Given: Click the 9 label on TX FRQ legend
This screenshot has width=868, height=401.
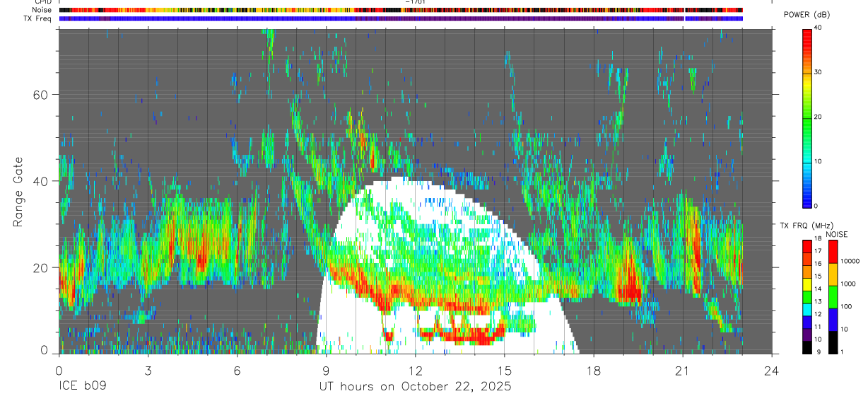Looking at the screenshot, I should (x=819, y=351).
